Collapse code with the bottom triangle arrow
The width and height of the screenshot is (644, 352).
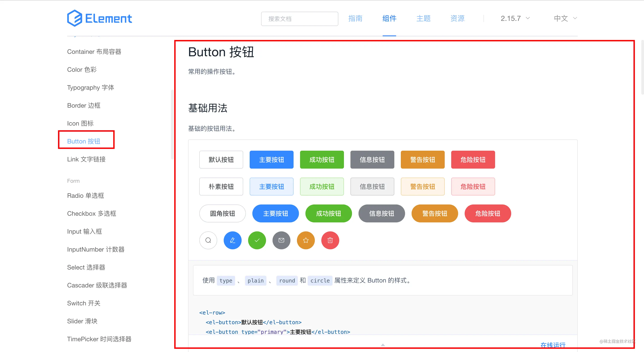[383, 345]
